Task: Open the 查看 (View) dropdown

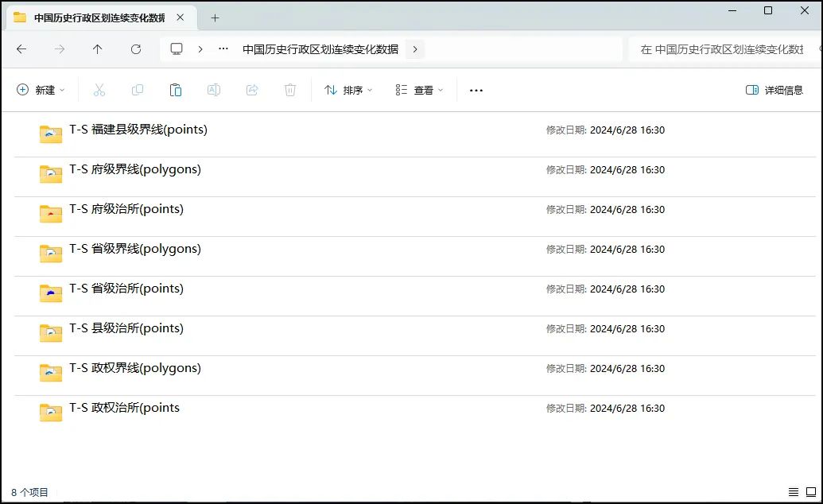Action: point(419,91)
